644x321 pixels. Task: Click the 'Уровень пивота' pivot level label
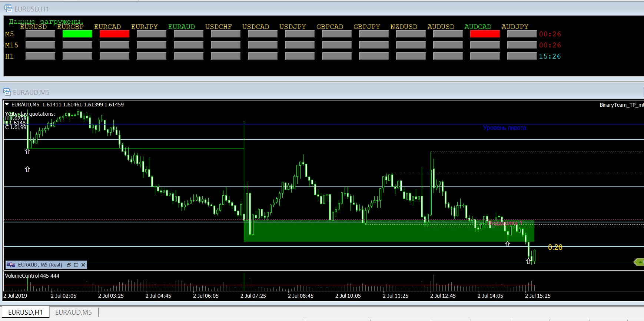tap(504, 128)
